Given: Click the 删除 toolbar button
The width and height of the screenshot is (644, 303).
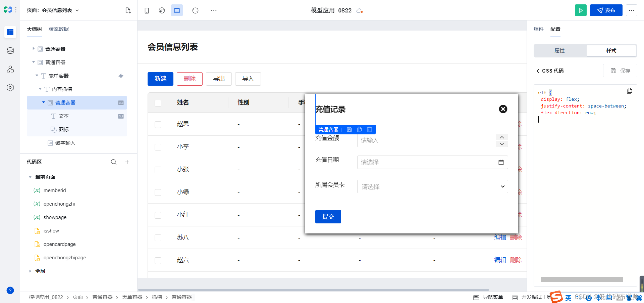Looking at the screenshot, I should click(190, 79).
